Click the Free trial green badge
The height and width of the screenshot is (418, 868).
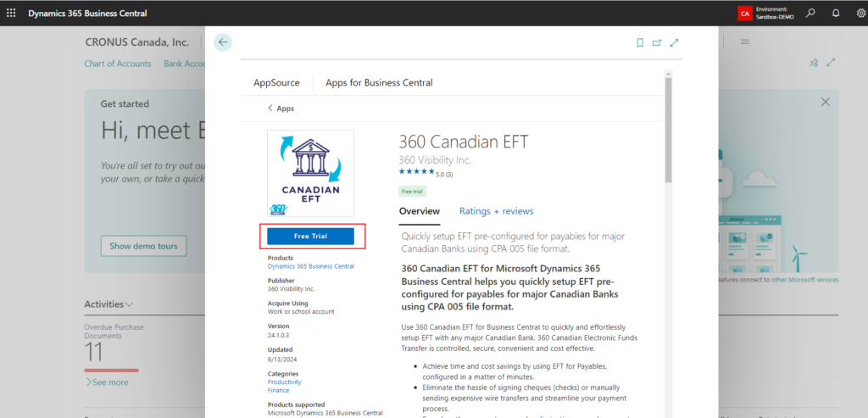[413, 191]
